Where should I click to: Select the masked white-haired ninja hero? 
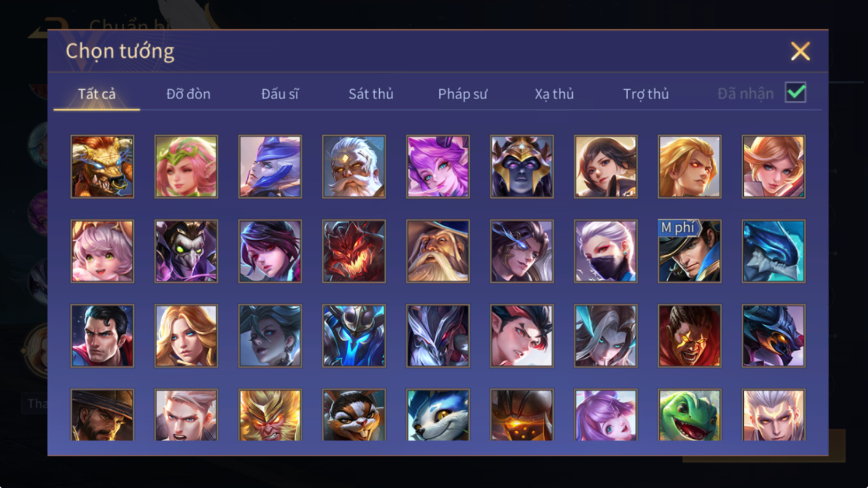[605, 251]
